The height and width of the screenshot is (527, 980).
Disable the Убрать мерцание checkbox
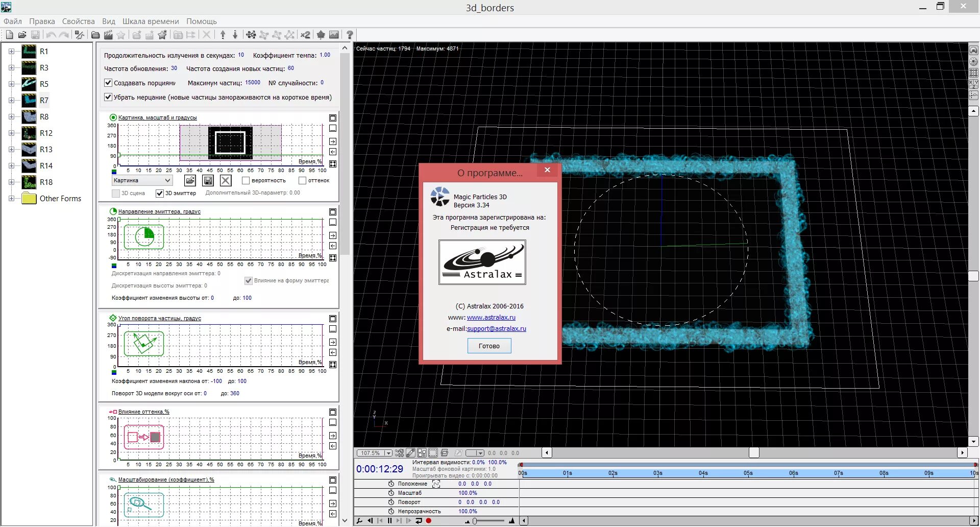coord(108,97)
